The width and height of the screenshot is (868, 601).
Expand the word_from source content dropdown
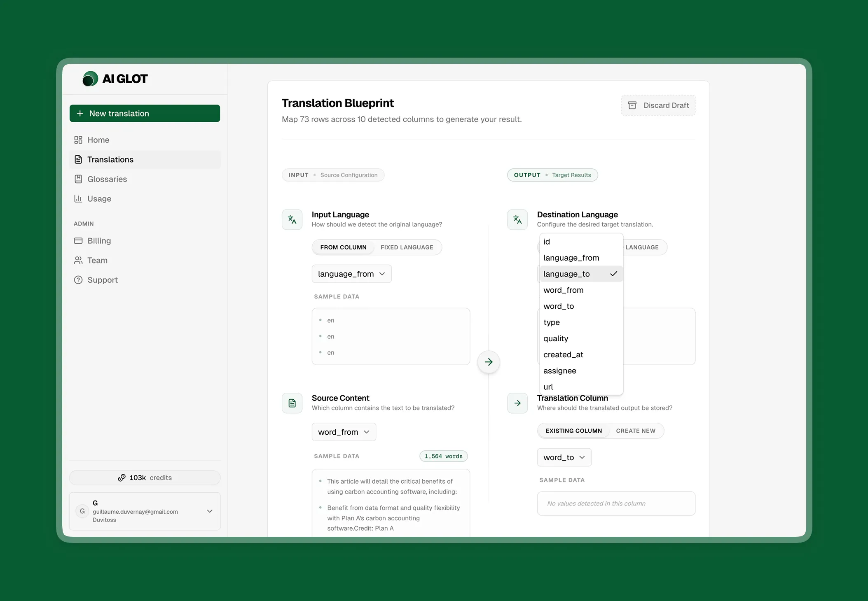click(344, 432)
